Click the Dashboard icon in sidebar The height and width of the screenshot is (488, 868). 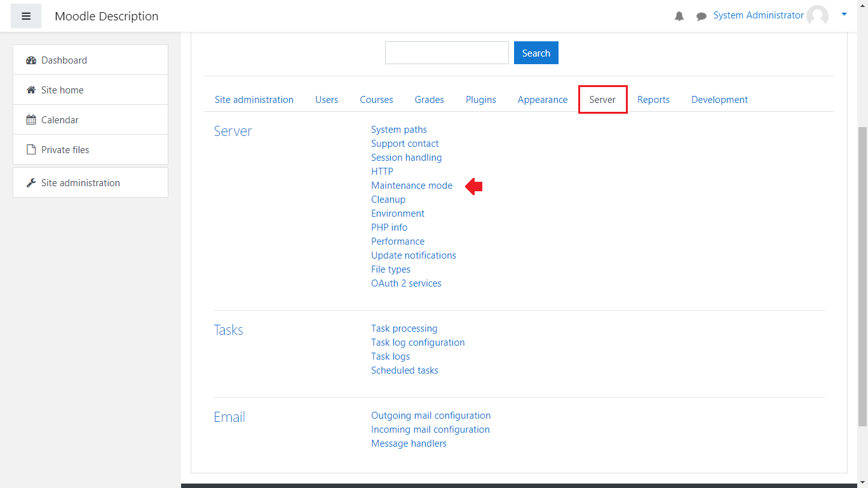tap(31, 60)
